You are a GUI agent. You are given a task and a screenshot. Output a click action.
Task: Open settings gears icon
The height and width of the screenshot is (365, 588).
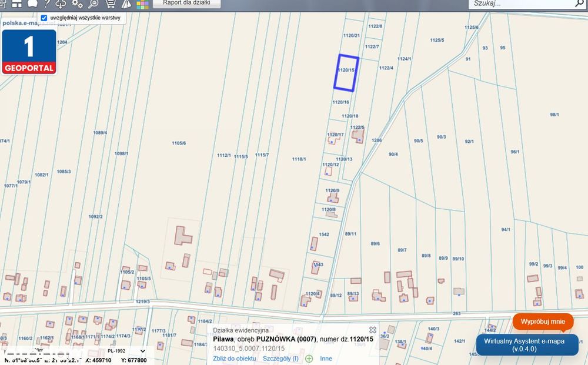click(x=77, y=4)
